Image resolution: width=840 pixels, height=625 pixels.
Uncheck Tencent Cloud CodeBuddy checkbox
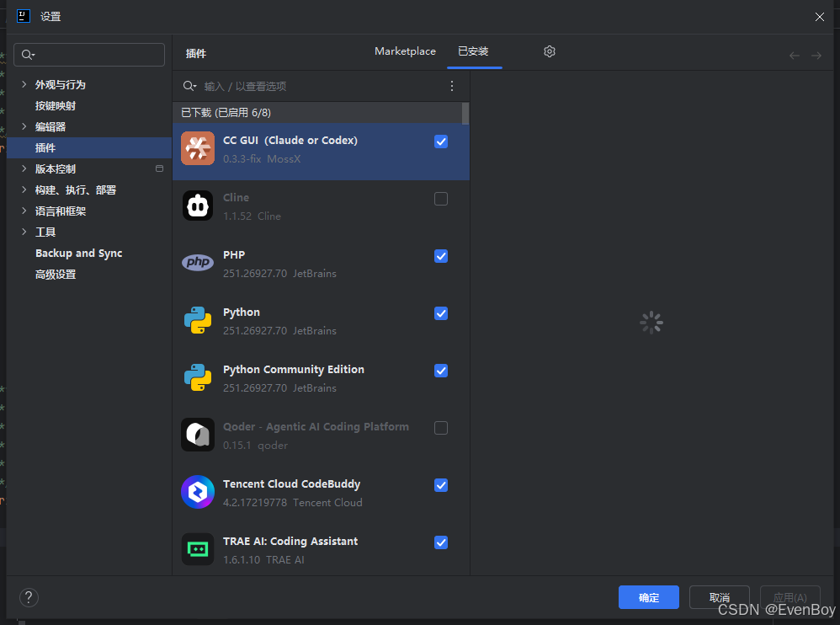pyautogui.click(x=441, y=485)
